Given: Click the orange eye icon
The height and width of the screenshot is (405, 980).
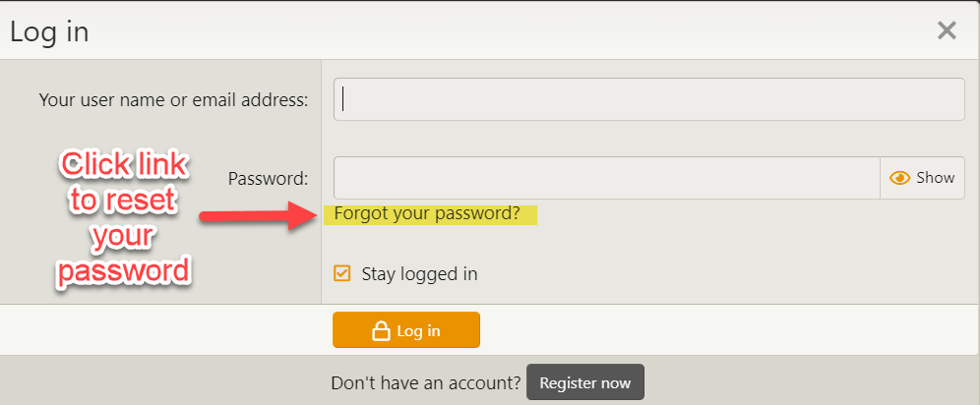Looking at the screenshot, I should 899,178.
